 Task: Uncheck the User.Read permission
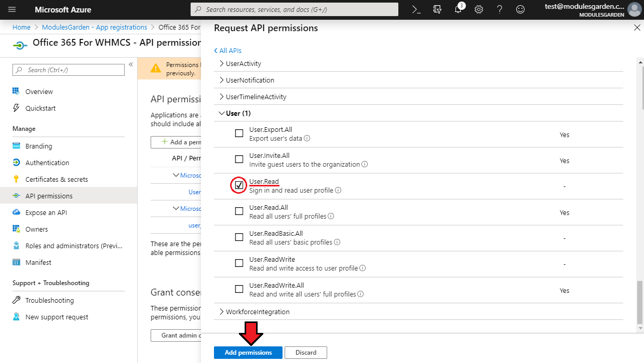[x=239, y=185]
